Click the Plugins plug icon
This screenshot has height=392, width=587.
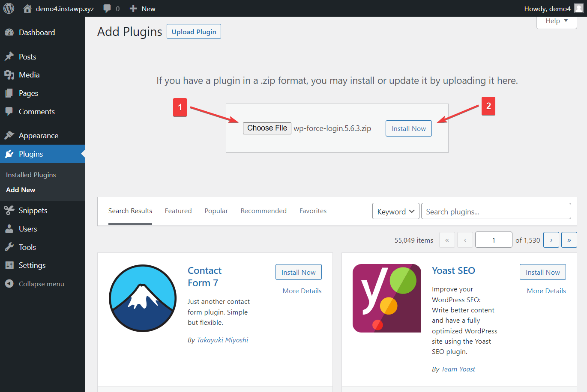tap(9, 154)
